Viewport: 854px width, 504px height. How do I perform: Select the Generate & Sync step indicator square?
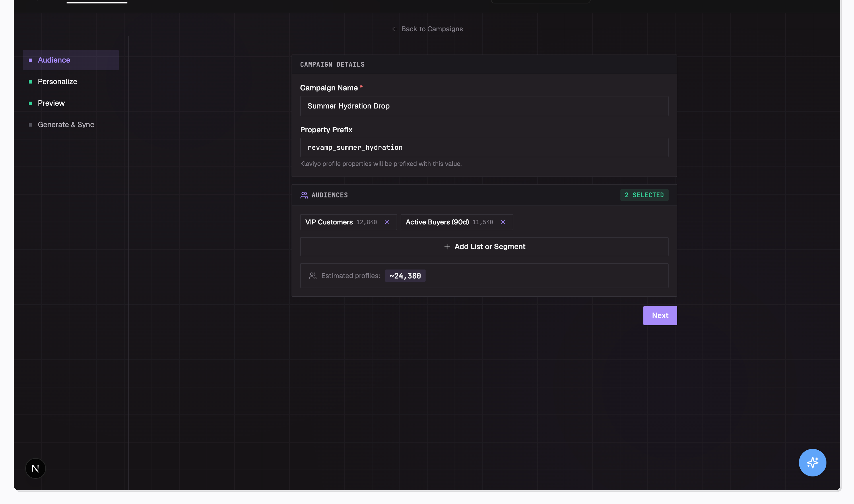click(30, 124)
